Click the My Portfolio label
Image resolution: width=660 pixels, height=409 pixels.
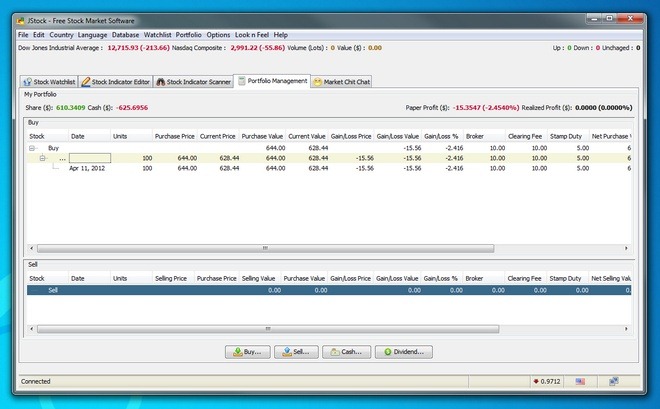(40, 94)
